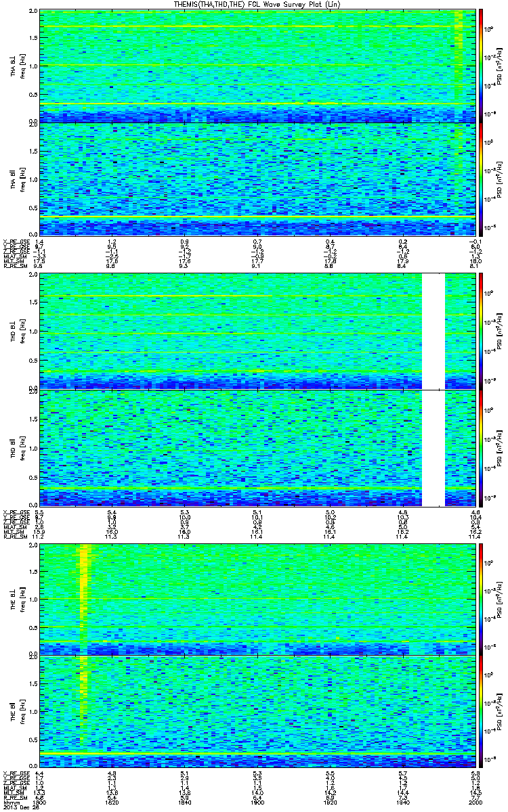Image resolution: width=508 pixels, height=812 pixels.
Task: Click the THD B-parallel spectrogram panel
Action: (257, 447)
